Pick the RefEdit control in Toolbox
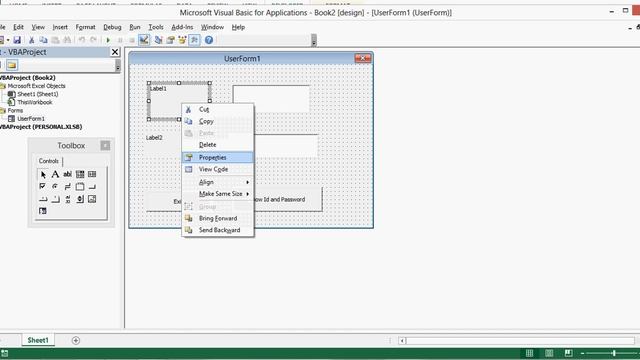This screenshot has height=360, width=640. [43, 211]
